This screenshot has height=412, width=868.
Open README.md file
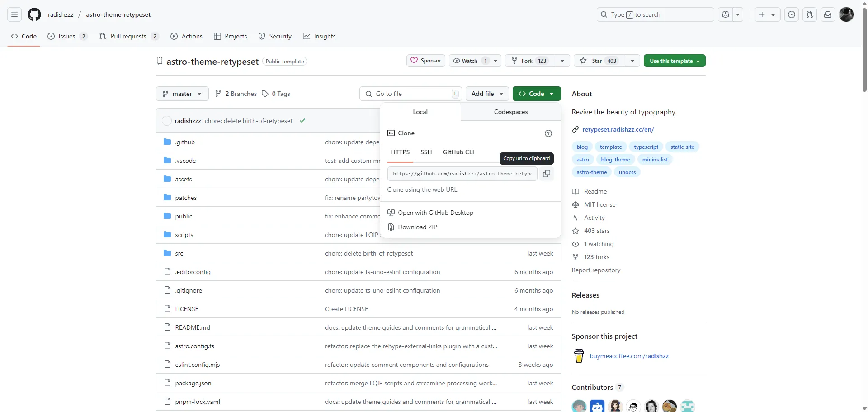(193, 327)
